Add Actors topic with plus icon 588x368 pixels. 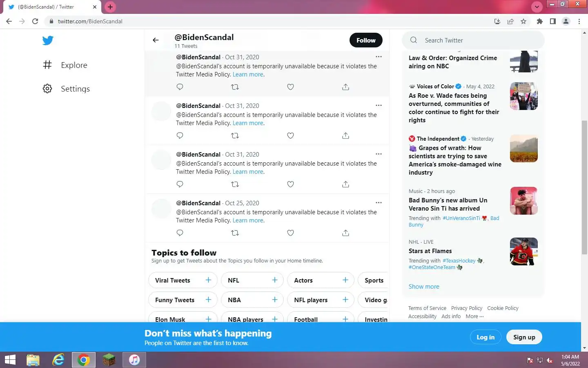click(345, 280)
